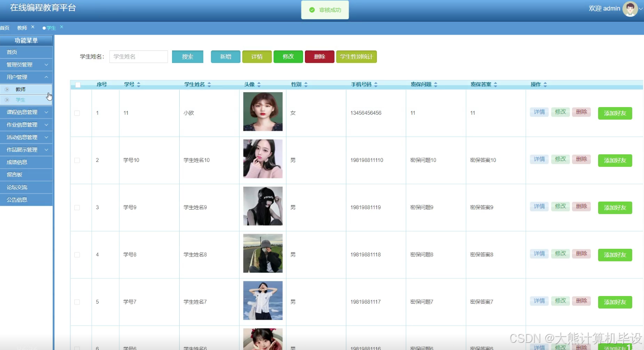The height and width of the screenshot is (350, 644).
Task: Click the bullet icon beside 教师 submenu
Action: 7,90
